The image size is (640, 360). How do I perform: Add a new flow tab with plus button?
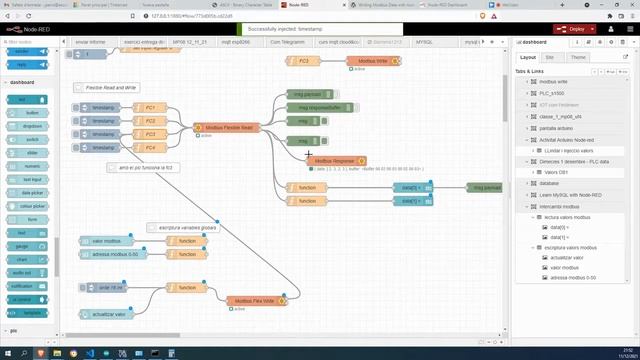[492, 42]
